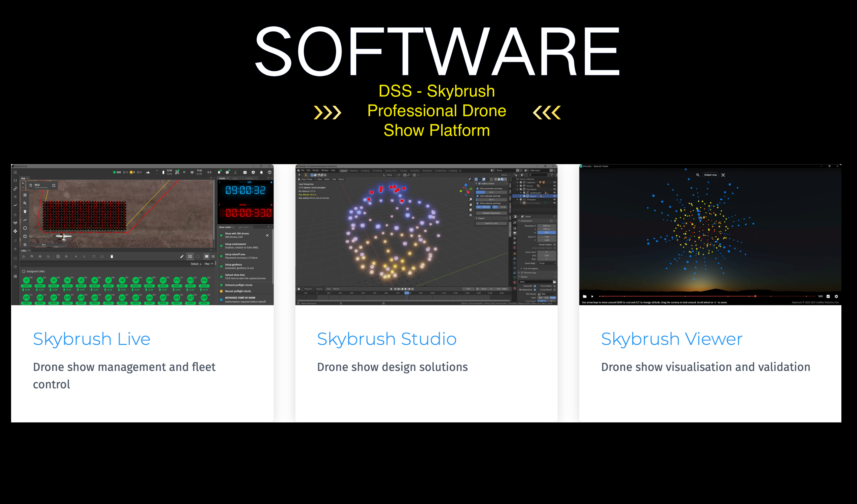Click the focus frame icon beside Default view

click(723, 175)
